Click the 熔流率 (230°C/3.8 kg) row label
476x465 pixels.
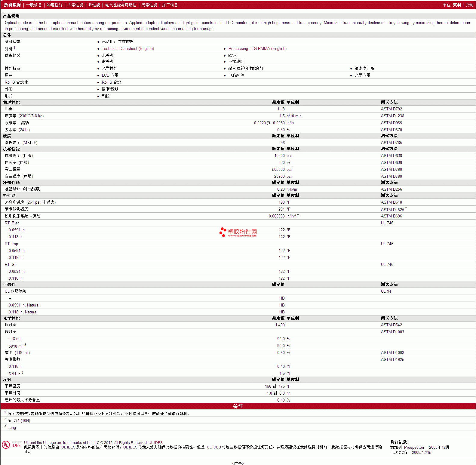coord(24,116)
